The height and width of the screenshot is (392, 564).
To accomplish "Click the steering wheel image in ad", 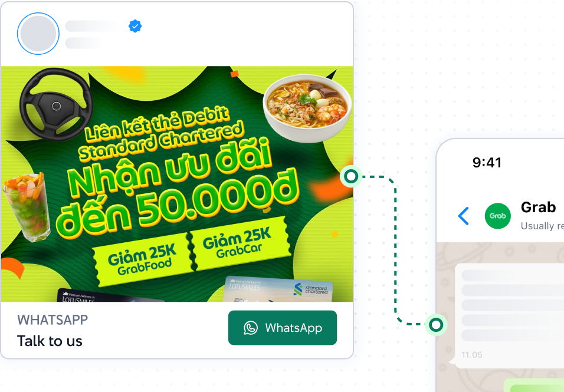I will 56,104.
